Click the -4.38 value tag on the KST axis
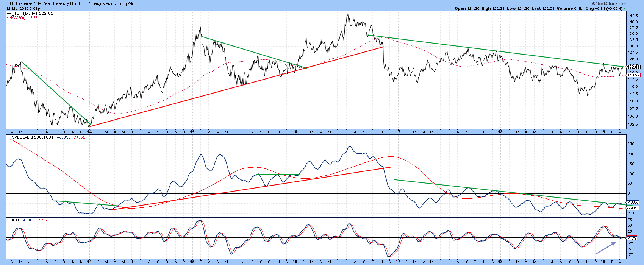The image size is (644, 265). [x=632, y=238]
